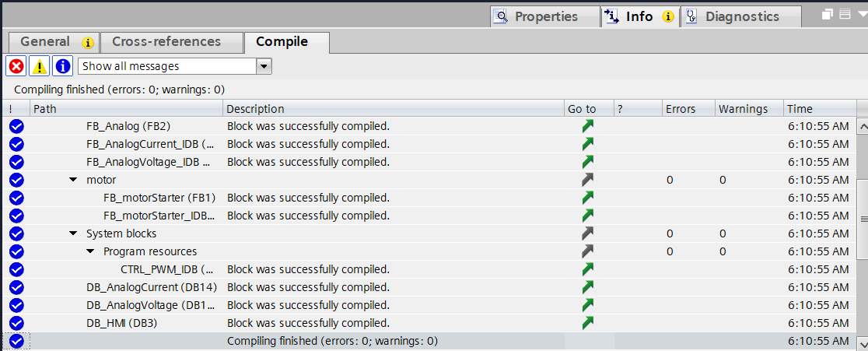This screenshot has height=351, width=868.
Task: Click the float window icon at top right
Action: click(x=828, y=15)
